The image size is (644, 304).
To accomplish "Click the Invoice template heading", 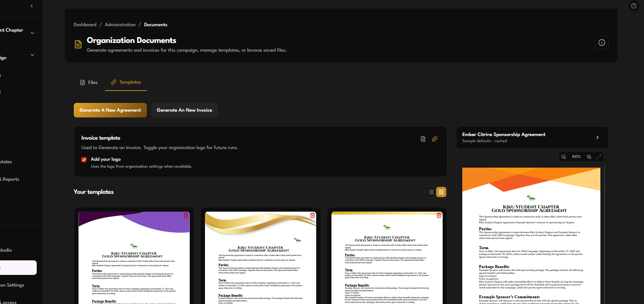I will [101, 138].
